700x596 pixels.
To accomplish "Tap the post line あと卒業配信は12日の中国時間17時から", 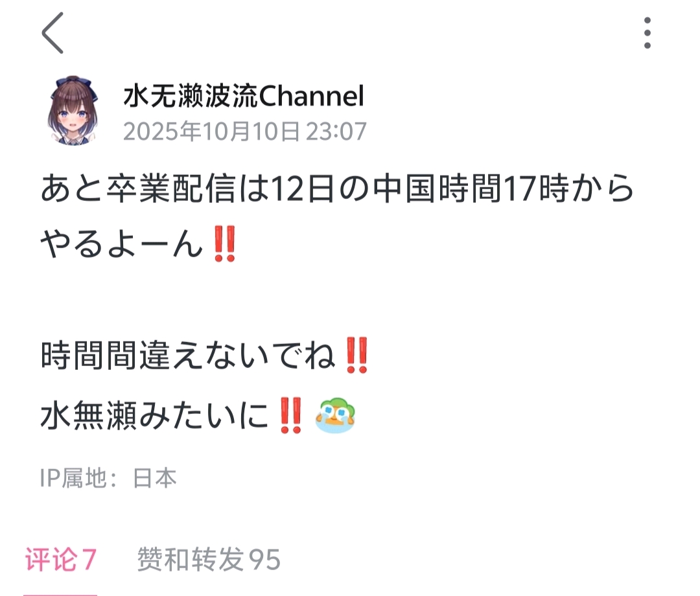I will [x=337, y=189].
